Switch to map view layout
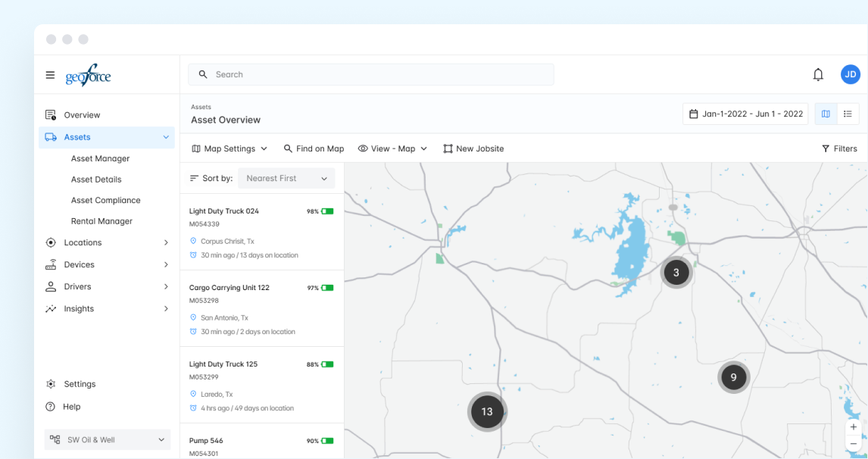This screenshot has width=868, height=459. [x=826, y=114]
